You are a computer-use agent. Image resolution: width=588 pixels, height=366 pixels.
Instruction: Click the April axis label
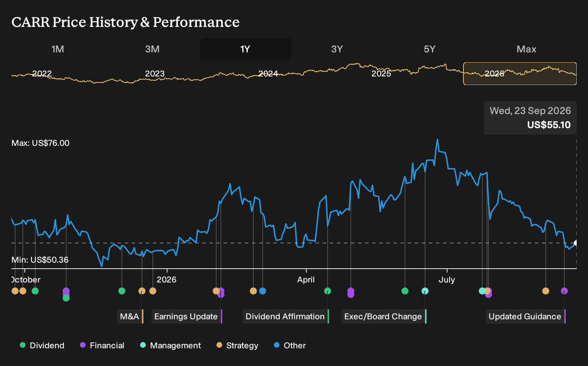(x=306, y=280)
